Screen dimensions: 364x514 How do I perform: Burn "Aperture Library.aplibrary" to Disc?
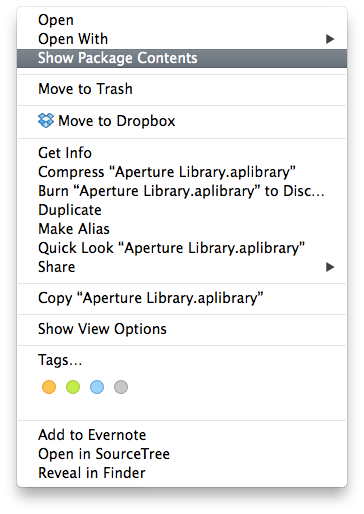pos(182,191)
